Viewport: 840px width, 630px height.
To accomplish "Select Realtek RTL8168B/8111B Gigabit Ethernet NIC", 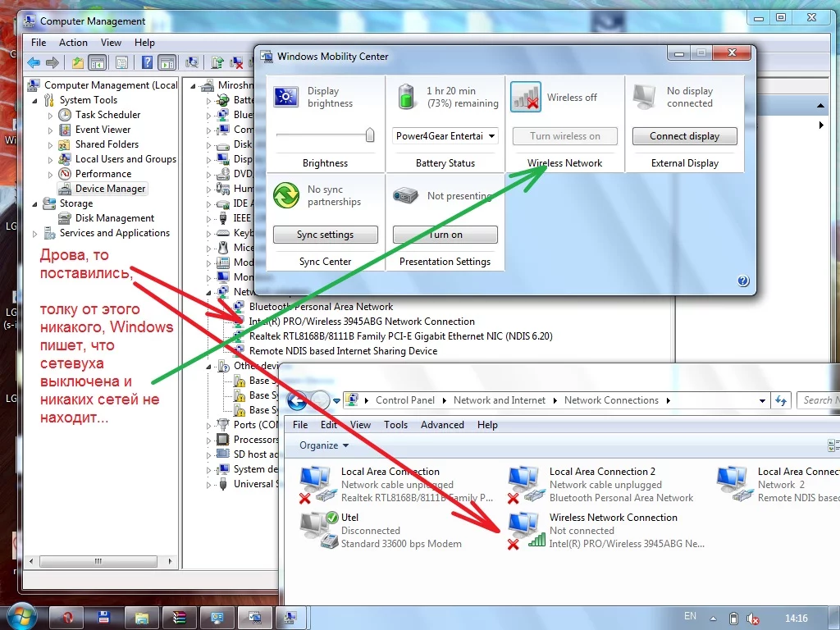I will pos(400,336).
